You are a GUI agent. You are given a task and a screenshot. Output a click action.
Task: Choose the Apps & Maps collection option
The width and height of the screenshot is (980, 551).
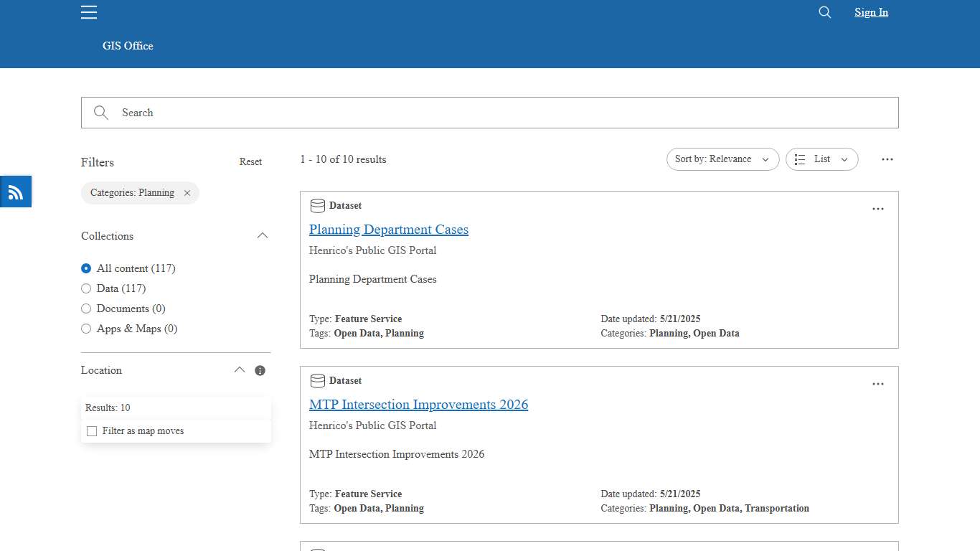pos(86,329)
